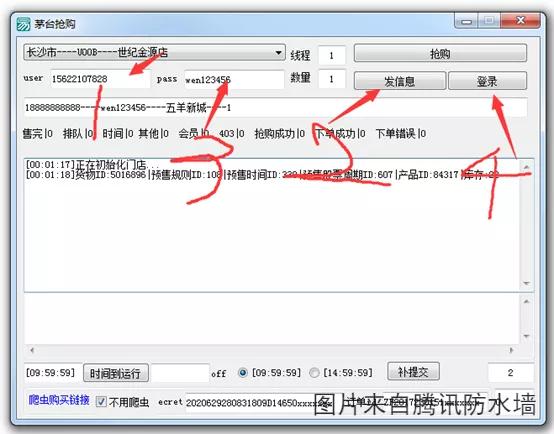Click the 数量 quantity field
Image resolution: width=554 pixels, height=434 pixels.
coord(331,79)
